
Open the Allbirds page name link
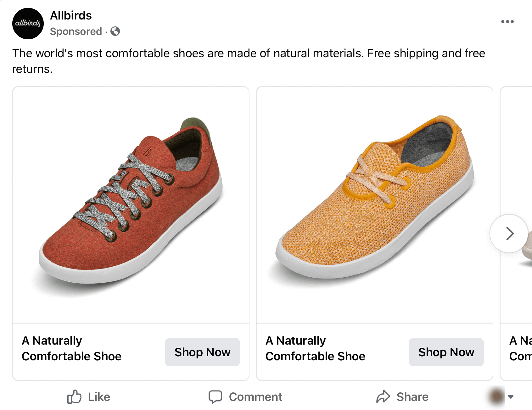pos(71,15)
